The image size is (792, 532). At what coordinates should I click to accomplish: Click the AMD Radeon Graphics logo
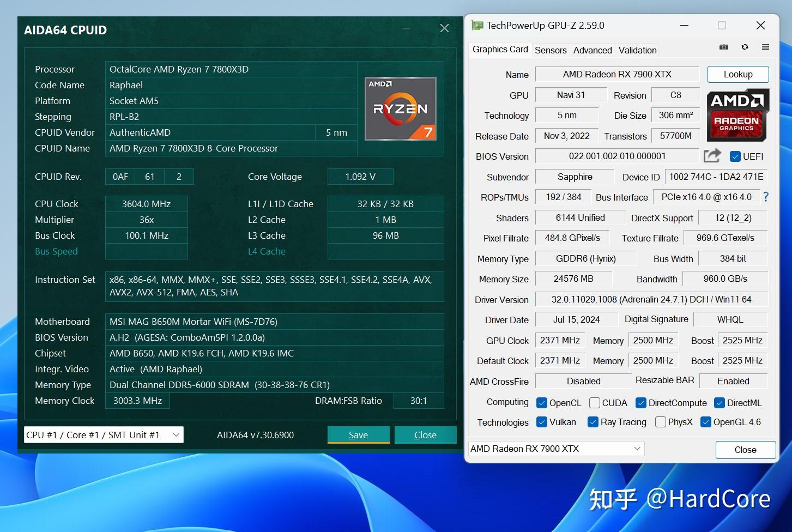click(738, 115)
